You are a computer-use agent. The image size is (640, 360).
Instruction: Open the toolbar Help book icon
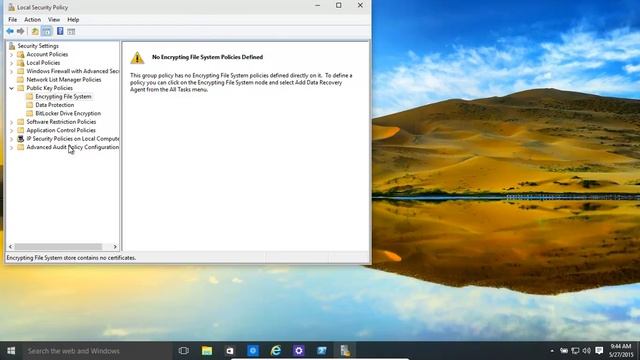pyautogui.click(x=60, y=31)
